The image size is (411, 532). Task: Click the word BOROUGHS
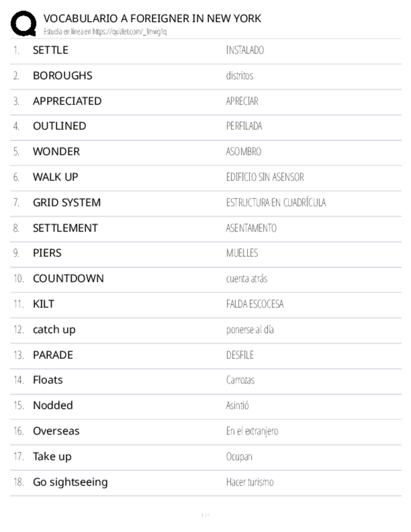63,76
